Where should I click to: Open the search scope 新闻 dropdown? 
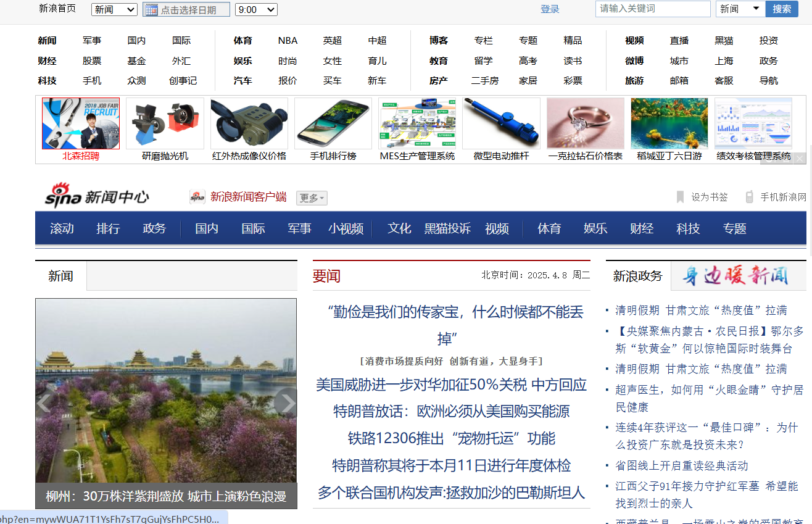click(x=740, y=9)
